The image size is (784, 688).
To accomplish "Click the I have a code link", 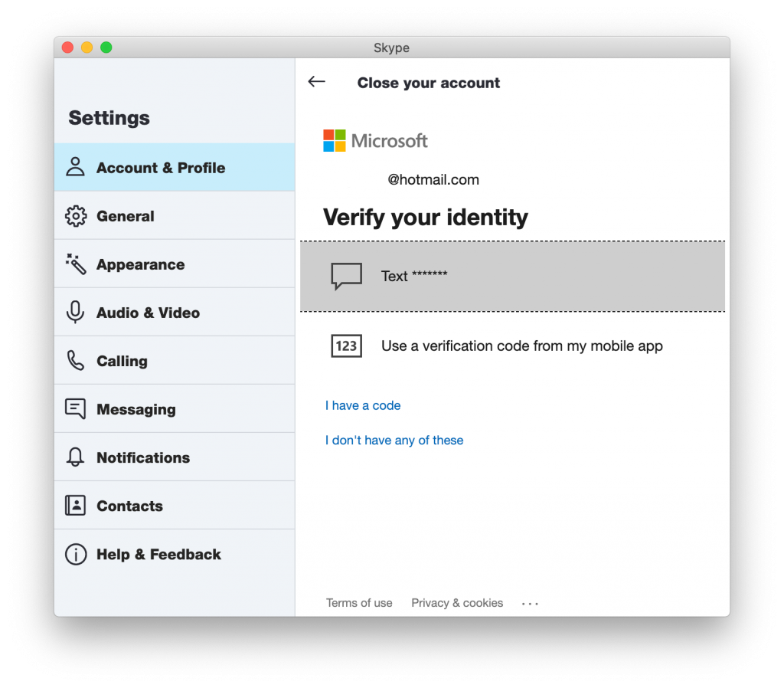I will coord(363,405).
